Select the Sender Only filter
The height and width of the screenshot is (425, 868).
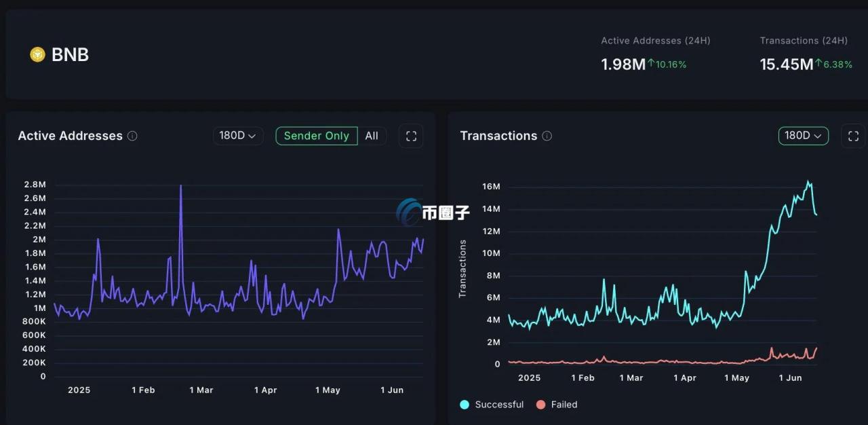pyautogui.click(x=317, y=136)
